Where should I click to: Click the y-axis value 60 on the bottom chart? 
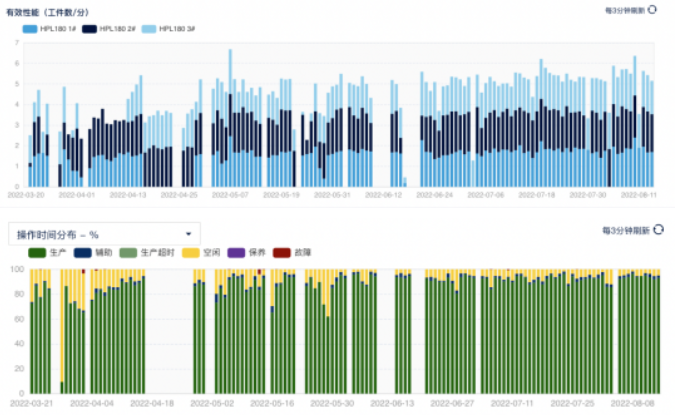pos(19,319)
